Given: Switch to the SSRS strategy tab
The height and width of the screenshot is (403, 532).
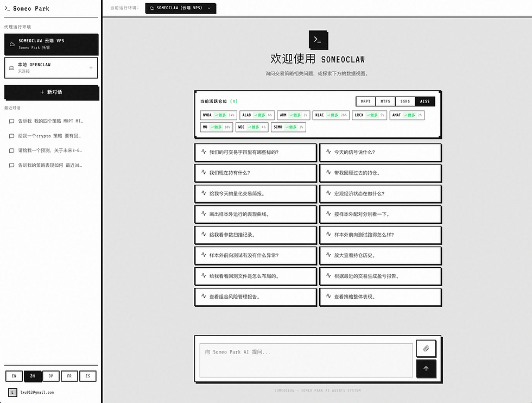Looking at the screenshot, I should click(x=405, y=102).
